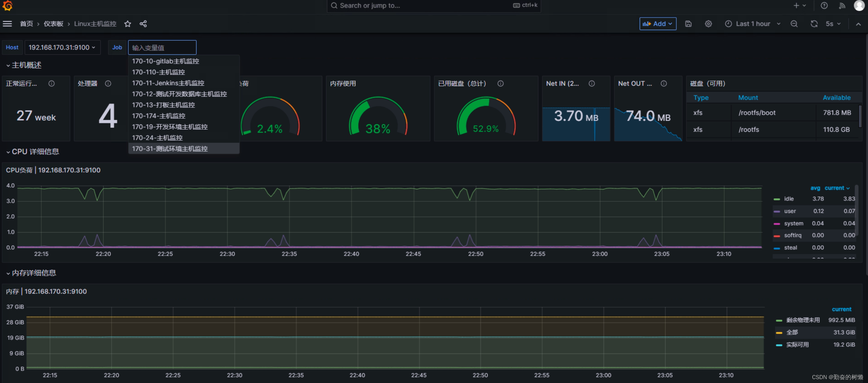Open the user profile avatar

point(860,5)
